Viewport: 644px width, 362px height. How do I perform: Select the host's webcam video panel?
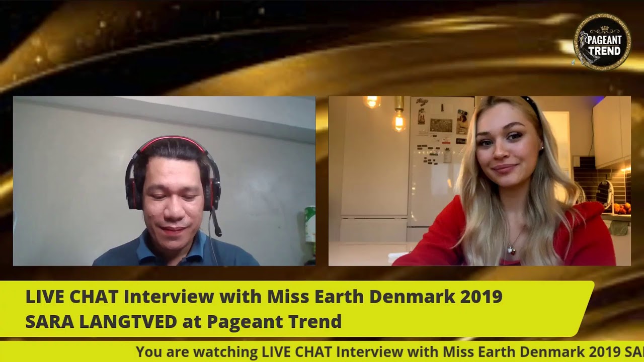(x=164, y=181)
